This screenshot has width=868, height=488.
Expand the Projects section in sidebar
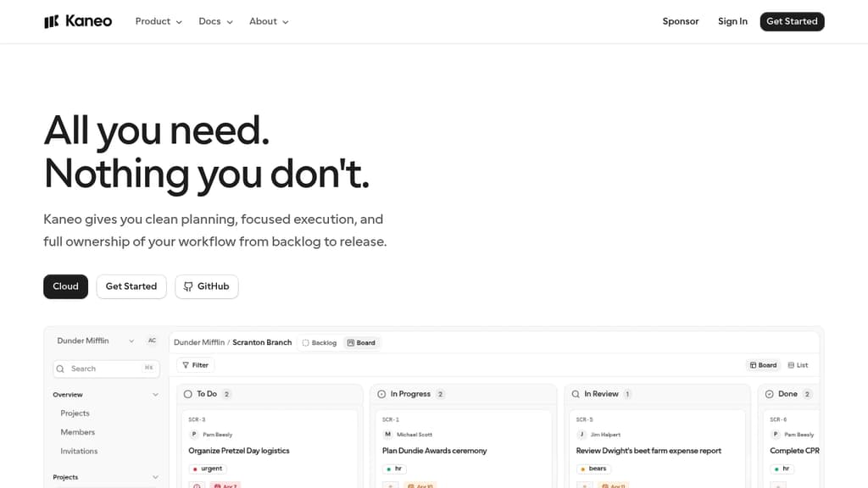pos(154,477)
